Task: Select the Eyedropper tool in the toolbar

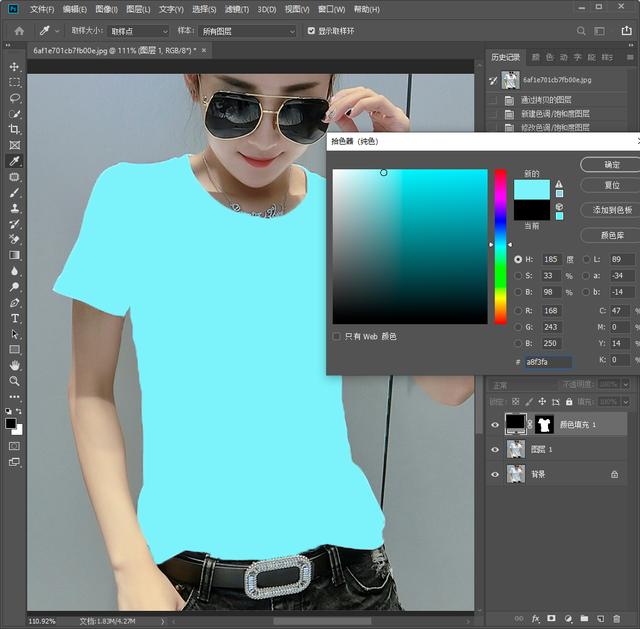Action: pyautogui.click(x=14, y=161)
